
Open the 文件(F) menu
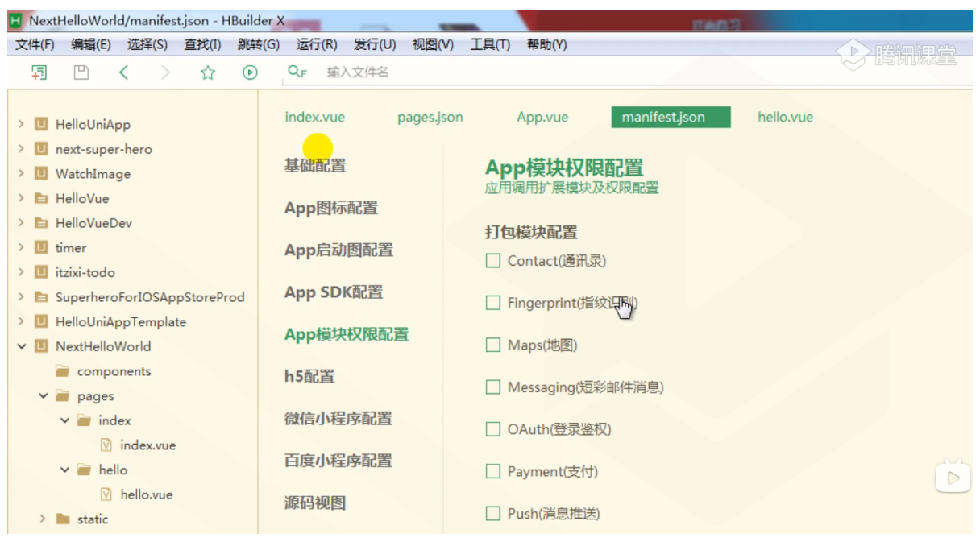click(35, 45)
